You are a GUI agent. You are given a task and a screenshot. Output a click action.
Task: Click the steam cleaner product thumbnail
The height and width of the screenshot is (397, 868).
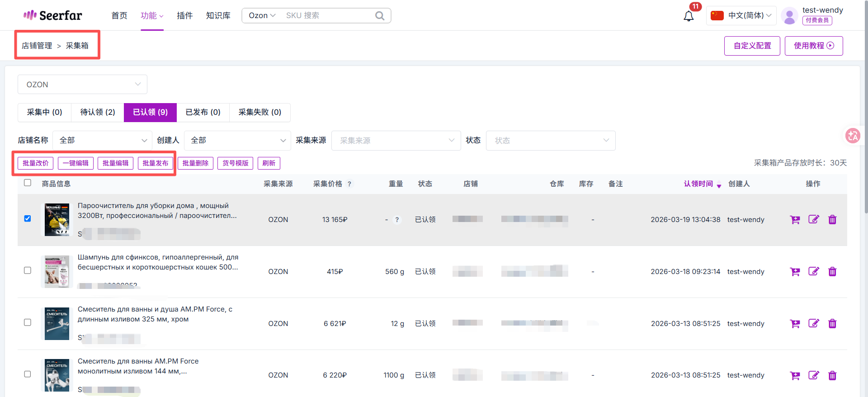click(57, 220)
